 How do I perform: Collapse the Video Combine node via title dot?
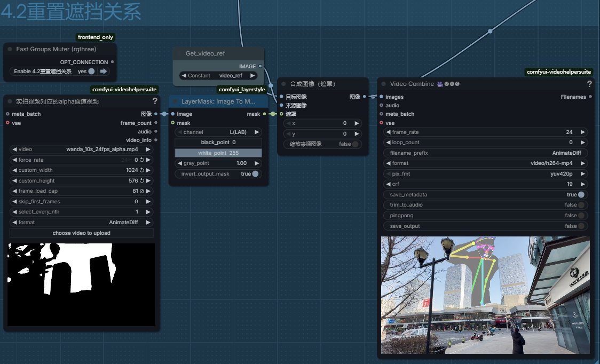383,84
